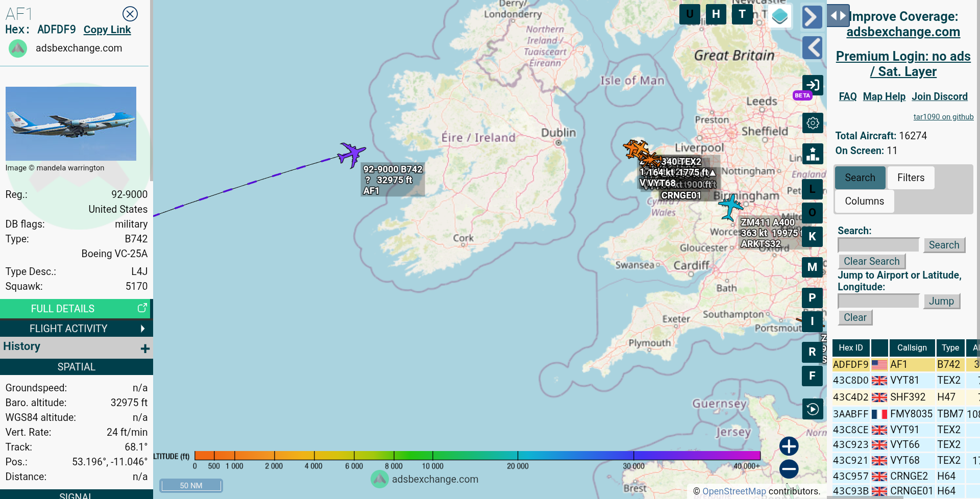Zoom out with the minus button
The image size is (980, 499).
pyautogui.click(x=789, y=469)
